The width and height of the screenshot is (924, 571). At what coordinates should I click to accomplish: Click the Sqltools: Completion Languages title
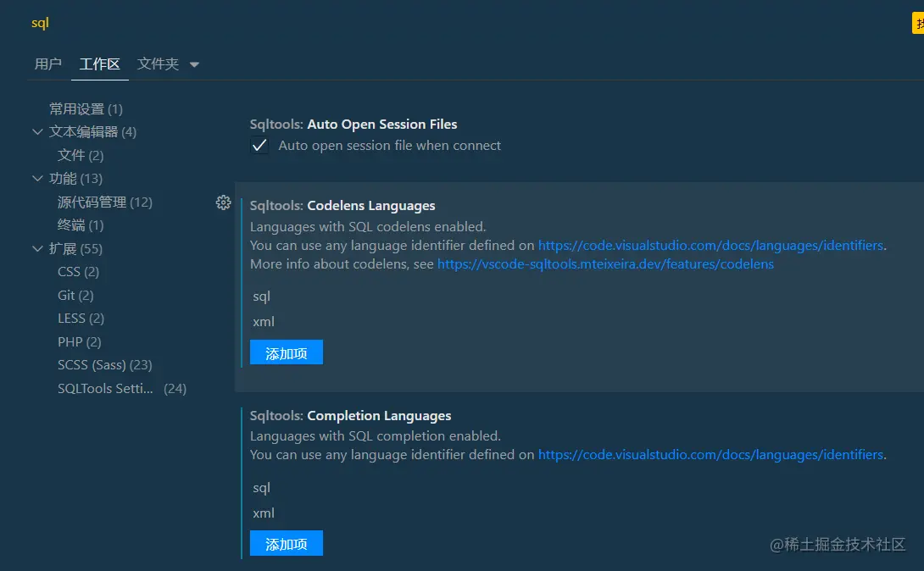click(x=351, y=416)
